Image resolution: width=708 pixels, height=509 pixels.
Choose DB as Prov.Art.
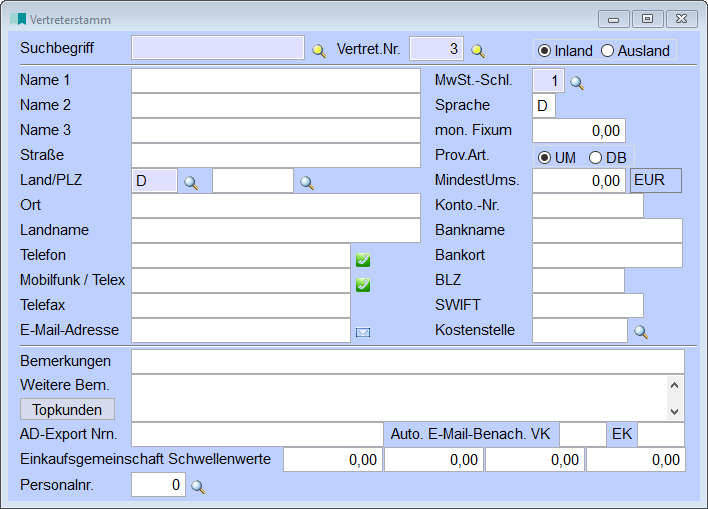[x=595, y=157]
